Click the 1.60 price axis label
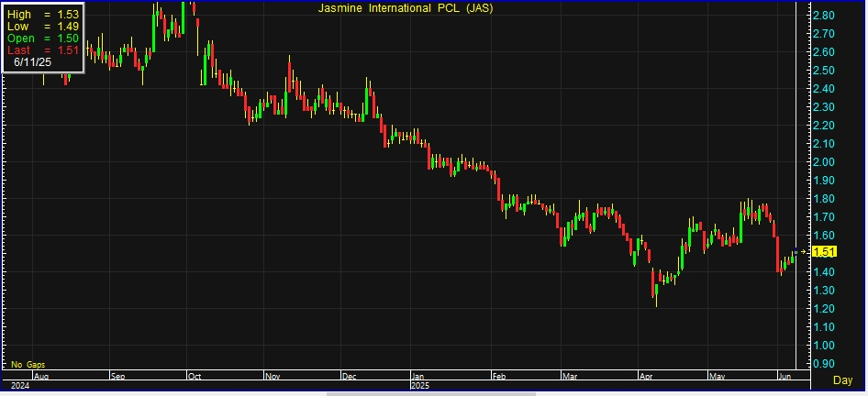The image size is (868, 396). tap(824, 235)
